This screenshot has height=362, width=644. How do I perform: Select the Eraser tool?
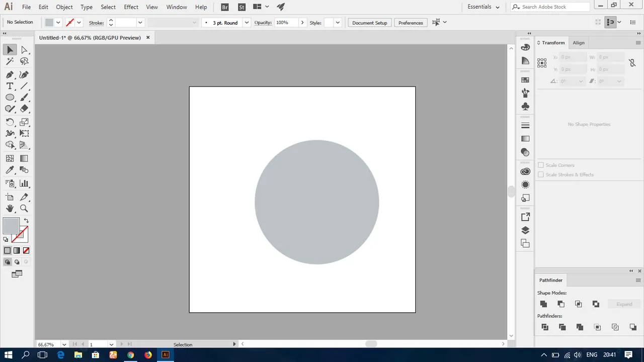(24, 109)
